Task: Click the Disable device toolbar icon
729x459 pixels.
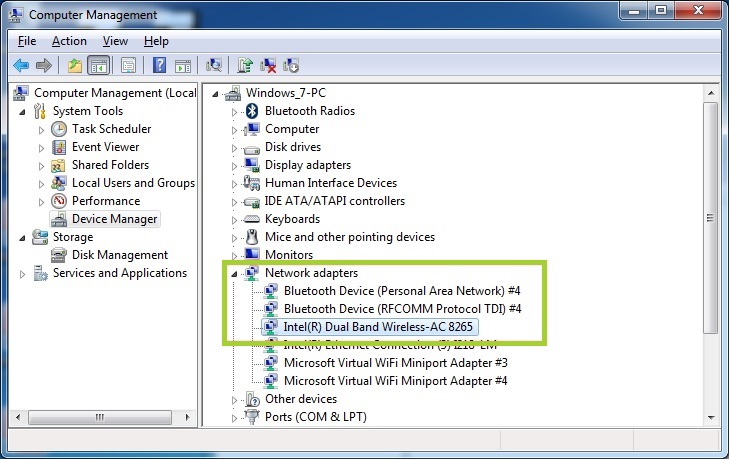Action: (291, 66)
